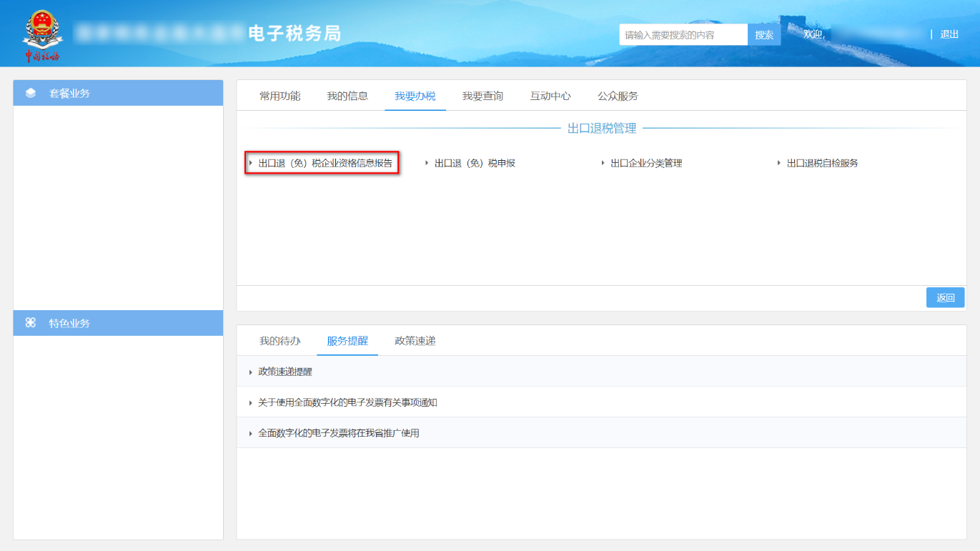
Task: Switch to the 互动中心 tab
Action: [x=550, y=94]
